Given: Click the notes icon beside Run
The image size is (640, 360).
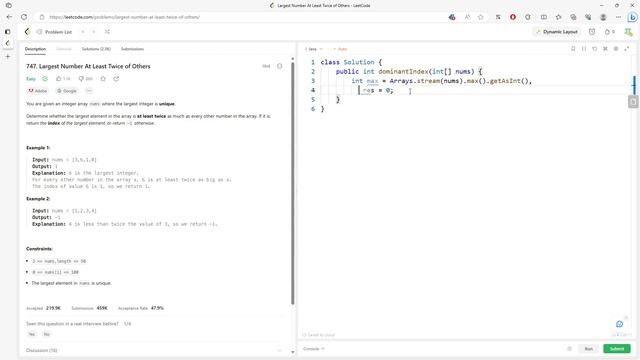Looking at the screenshot, I should coord(569,349).
